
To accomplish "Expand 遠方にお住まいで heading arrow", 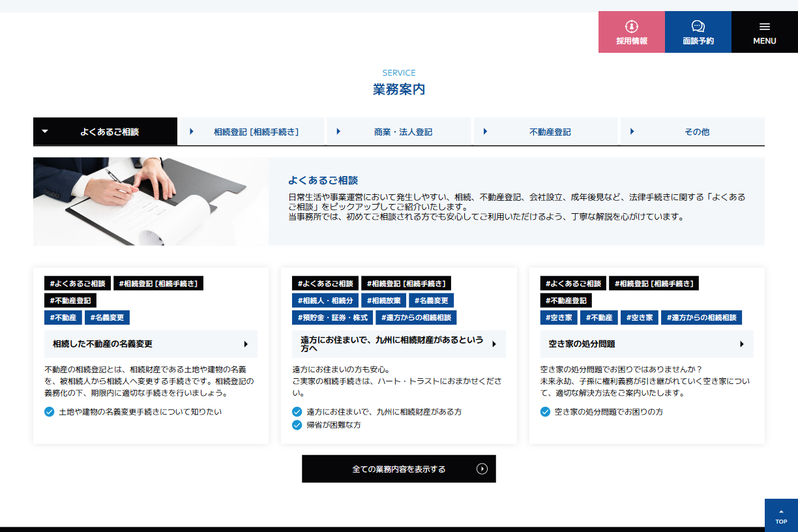I will click(494, 344).
